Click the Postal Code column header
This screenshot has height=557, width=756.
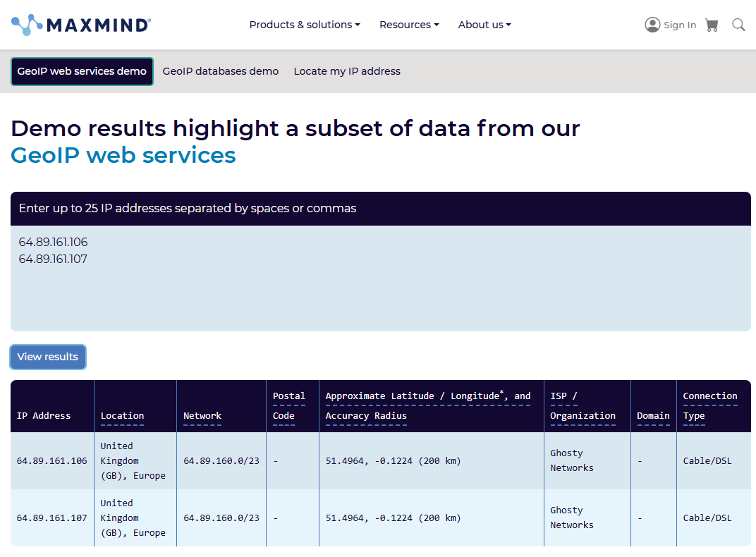289,406
